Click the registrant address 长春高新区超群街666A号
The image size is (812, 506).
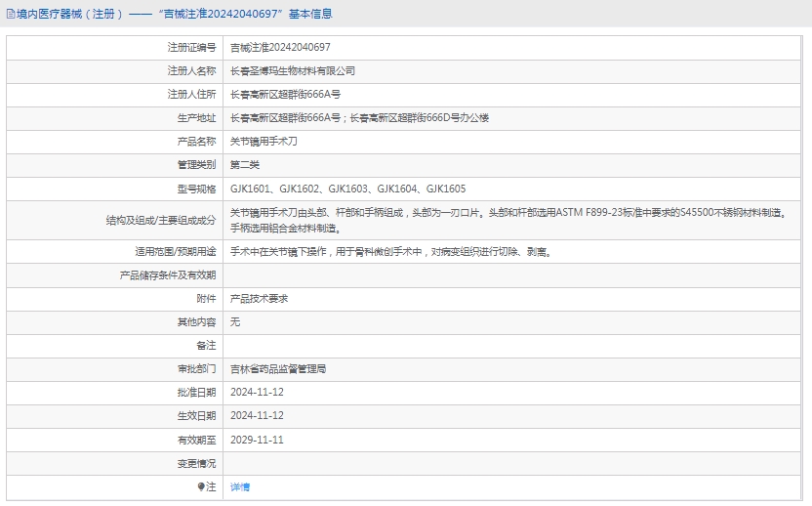tap(285, 95)
